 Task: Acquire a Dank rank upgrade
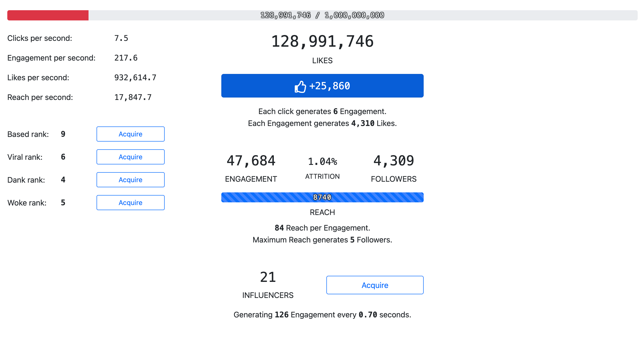pos(131,180)
